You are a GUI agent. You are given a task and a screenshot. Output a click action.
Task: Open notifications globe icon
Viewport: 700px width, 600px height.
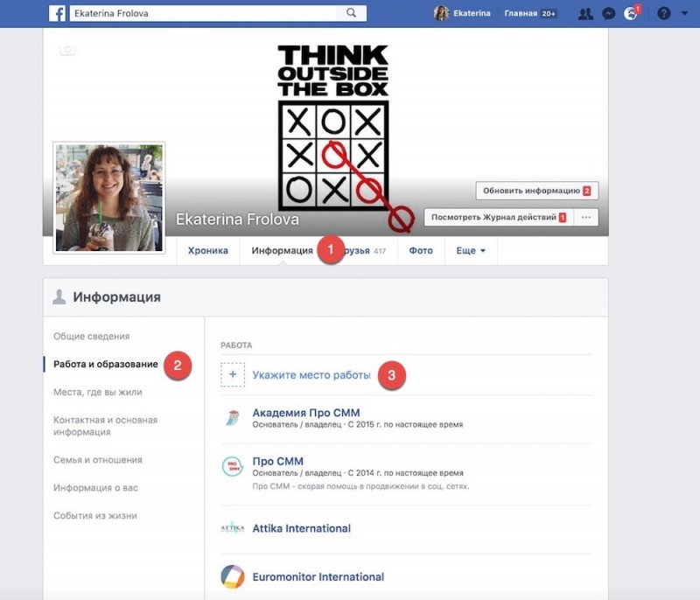[x=630, y=13]
